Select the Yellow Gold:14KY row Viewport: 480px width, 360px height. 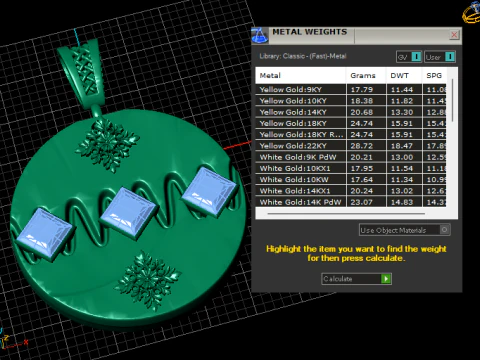351,112
